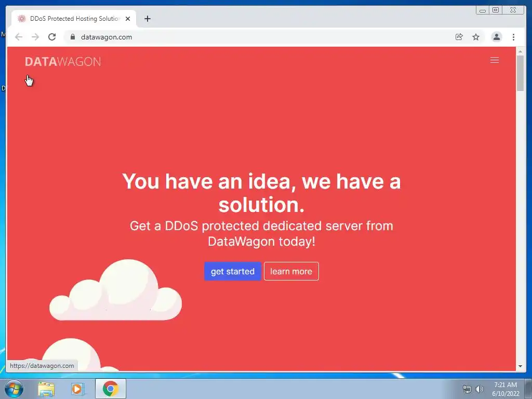532x399 pixels.
Task: Open a new browser tab
Action: click(x=147, y=19)
